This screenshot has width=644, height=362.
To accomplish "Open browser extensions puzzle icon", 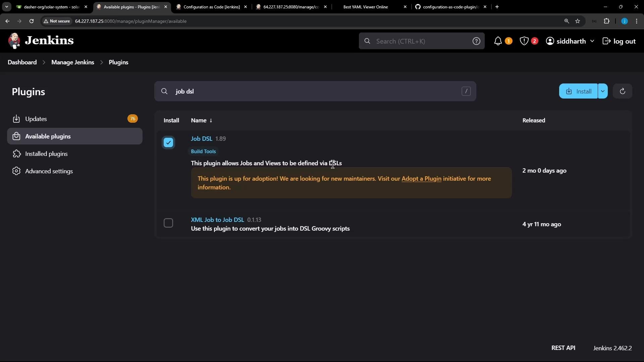I will pyautogui.click(x=606, y=21).
